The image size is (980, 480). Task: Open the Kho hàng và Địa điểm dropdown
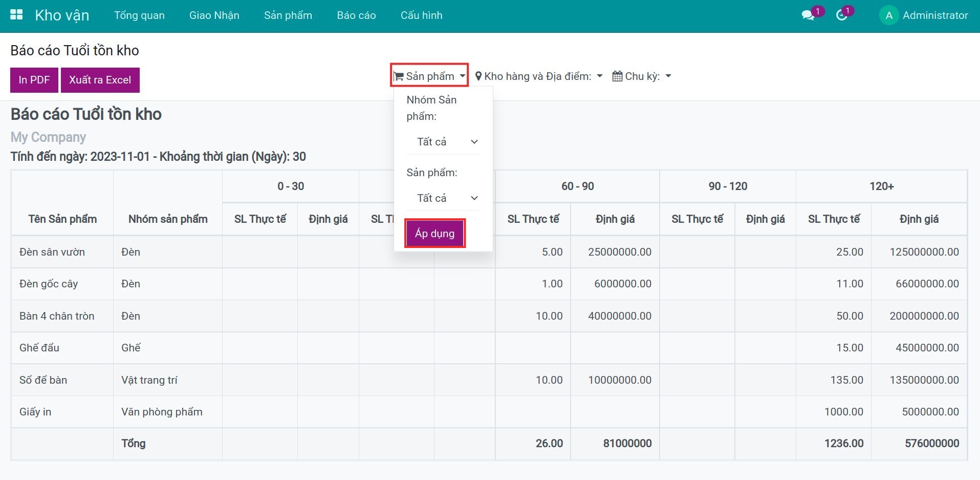(538, 76)
